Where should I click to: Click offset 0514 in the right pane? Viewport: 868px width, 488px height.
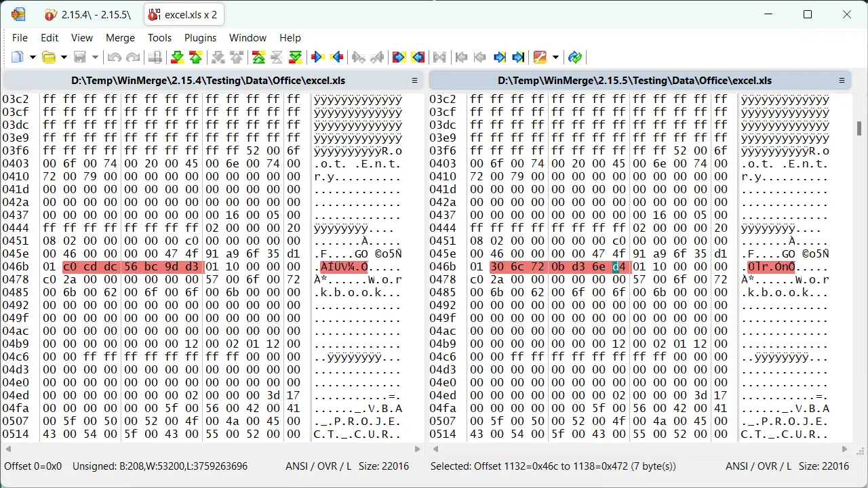pyautogui.click(x=442, y=434)
